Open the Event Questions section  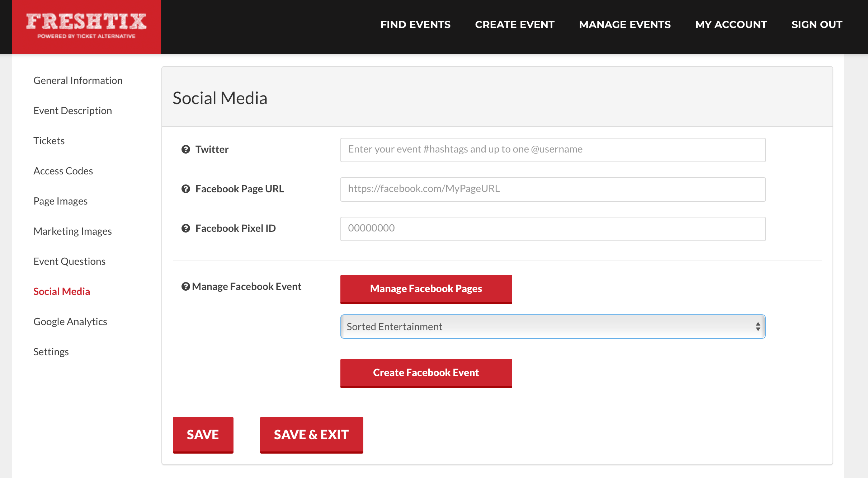pos(69,261)
